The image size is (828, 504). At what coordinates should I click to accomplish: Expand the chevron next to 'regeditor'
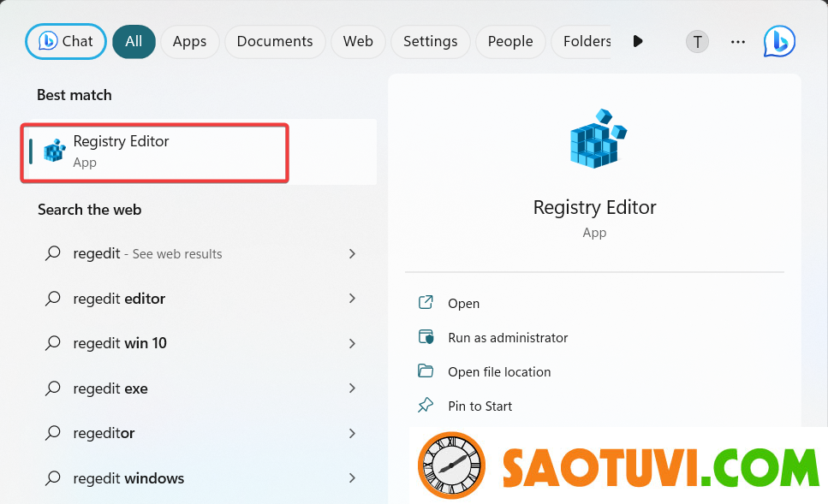(352, 433)
